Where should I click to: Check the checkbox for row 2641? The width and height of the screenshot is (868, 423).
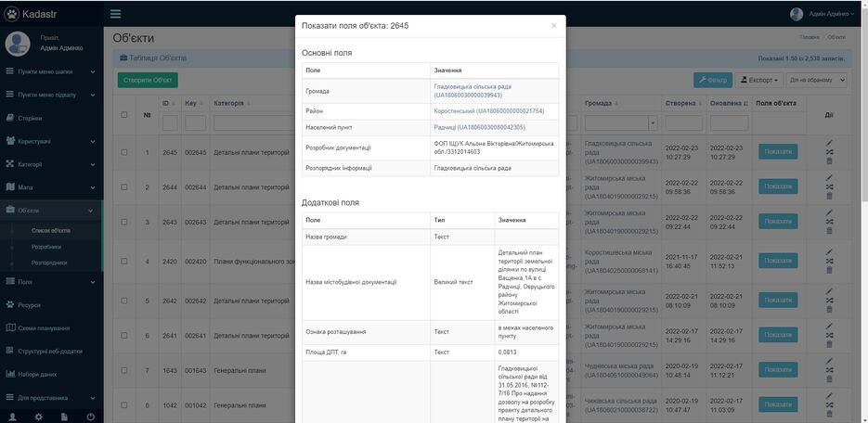(x=124, y=335)
